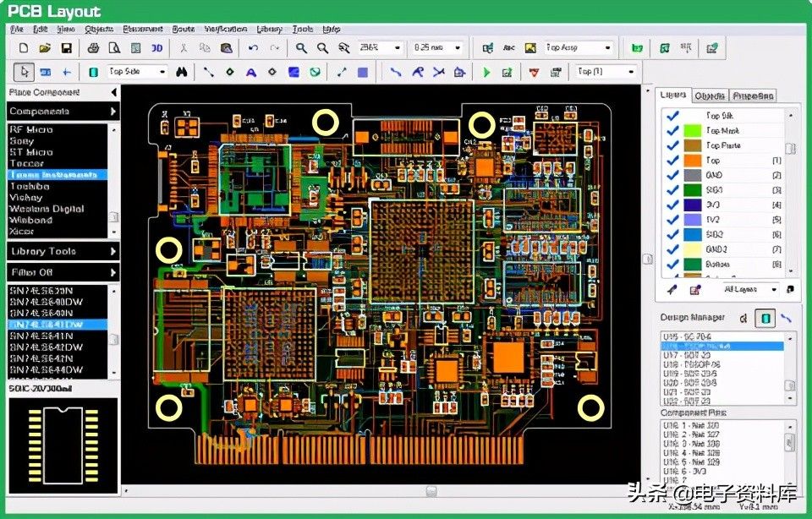Screen dimensions: 812x519
Task: Click the SOIC component footprint preview
Action: (x=63, y=445)
